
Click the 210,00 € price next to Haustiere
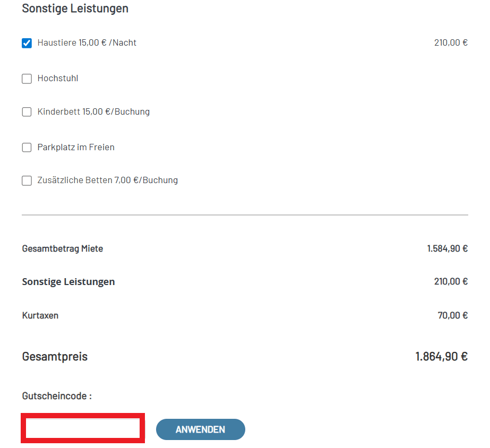coord(451,42)
